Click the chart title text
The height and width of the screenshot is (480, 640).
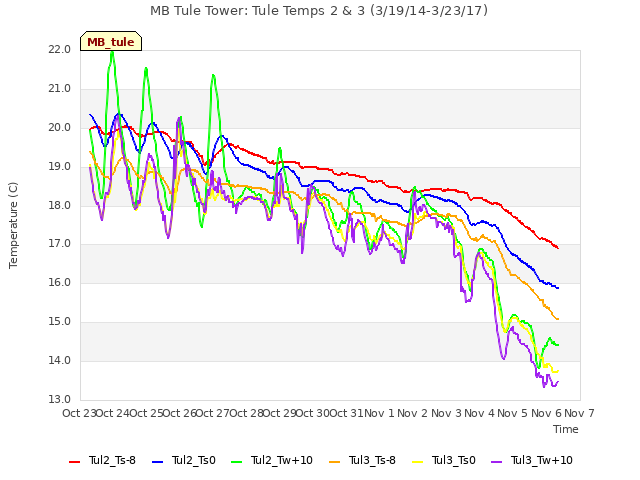(x=319, y=11)
